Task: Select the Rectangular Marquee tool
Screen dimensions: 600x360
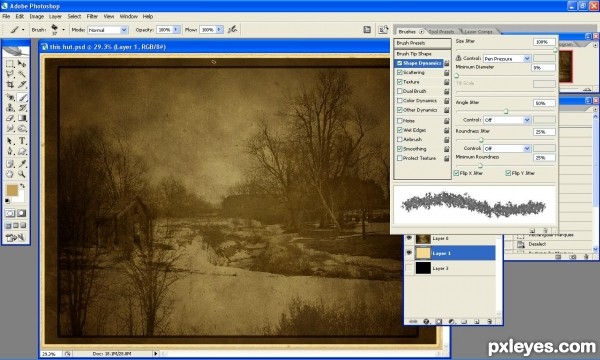Action: tap(10, 64)
